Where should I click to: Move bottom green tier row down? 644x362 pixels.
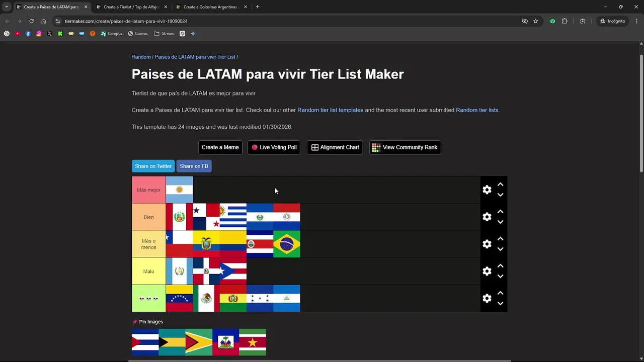pos(500,304)
